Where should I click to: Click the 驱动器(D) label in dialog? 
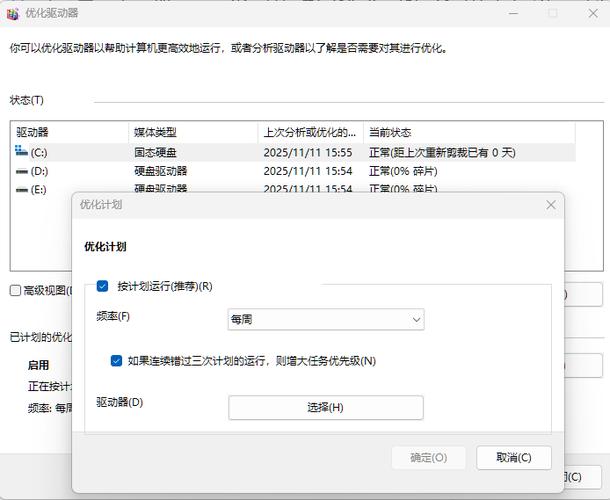pos(119,402)
